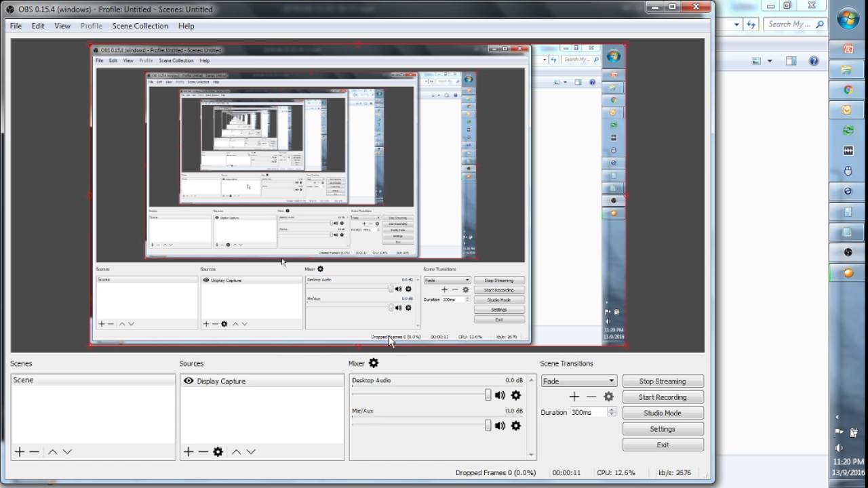Move Display Capture source down
Screen dimensions: 868x488
tap(251, 451)
